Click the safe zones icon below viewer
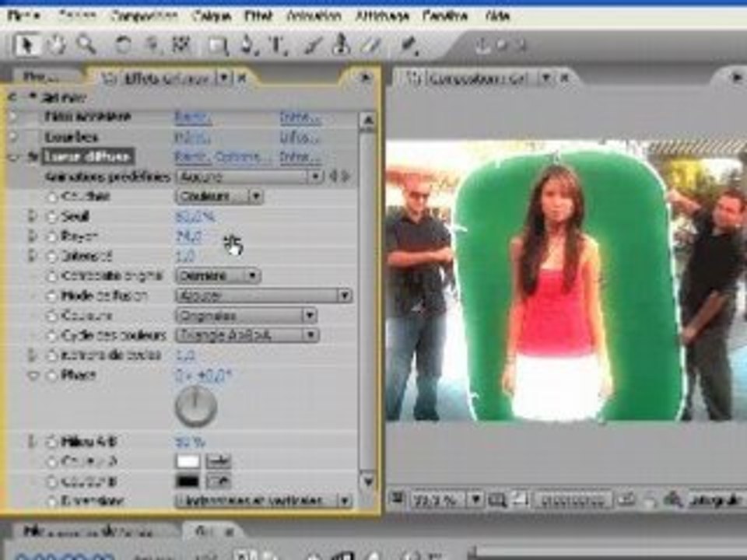Viewport: 747px width, 560px height. click(x=498, y=500)
